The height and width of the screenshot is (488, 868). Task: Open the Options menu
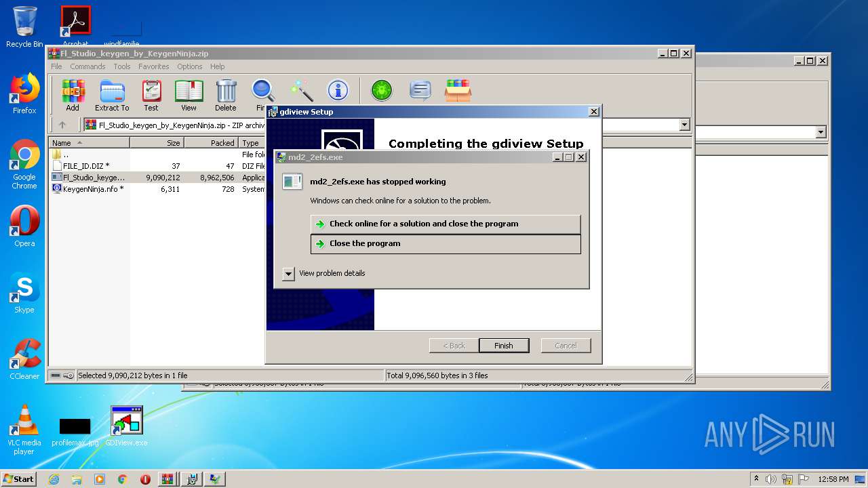190,66
